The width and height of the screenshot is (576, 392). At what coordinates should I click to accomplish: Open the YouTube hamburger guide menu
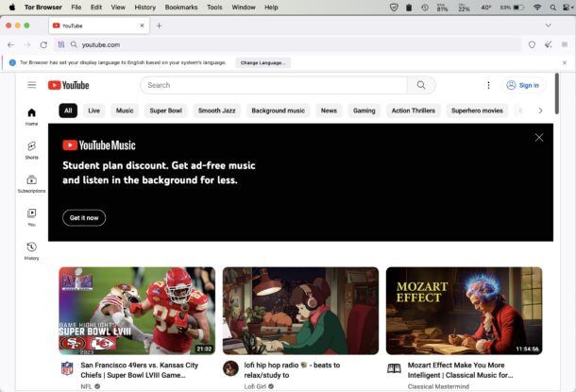pos(31,85)
